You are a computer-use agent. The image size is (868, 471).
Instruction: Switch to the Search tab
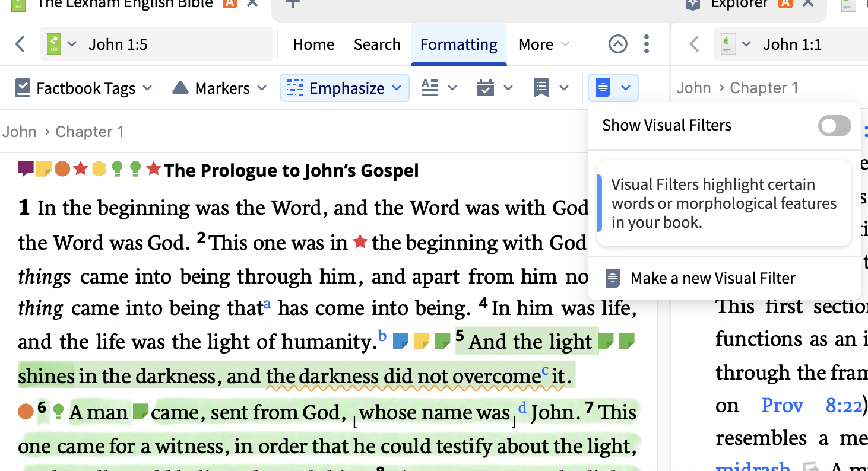tap(377, 44)
